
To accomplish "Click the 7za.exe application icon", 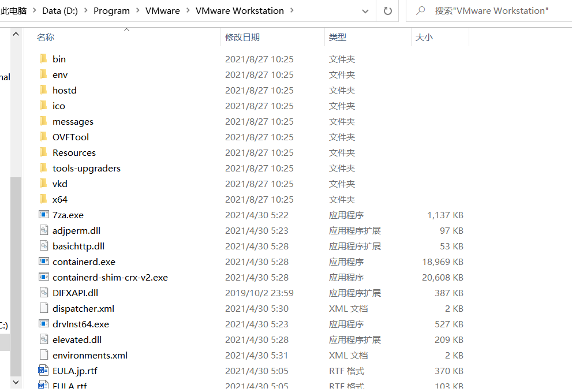I will tap(44, 215).
